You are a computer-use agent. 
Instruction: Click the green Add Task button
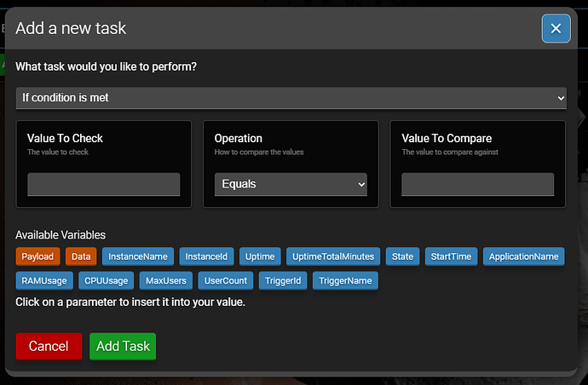[x=123, y=346]
